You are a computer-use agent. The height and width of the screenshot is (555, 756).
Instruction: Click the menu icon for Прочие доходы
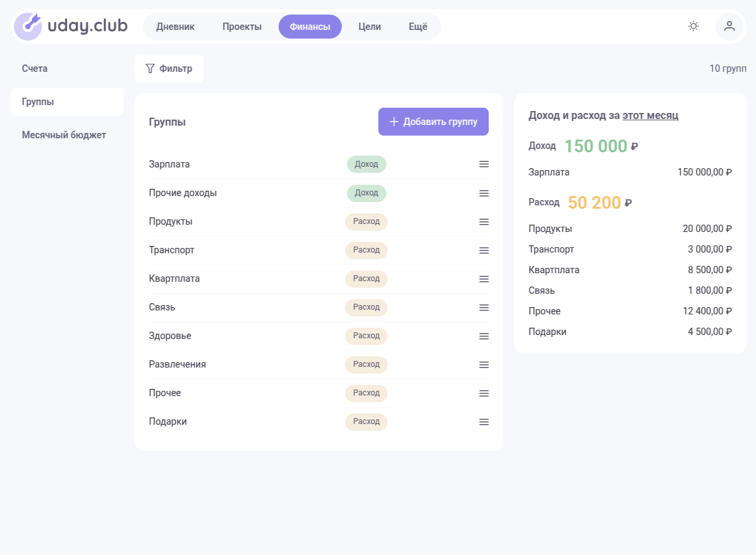tap(484, 193)
